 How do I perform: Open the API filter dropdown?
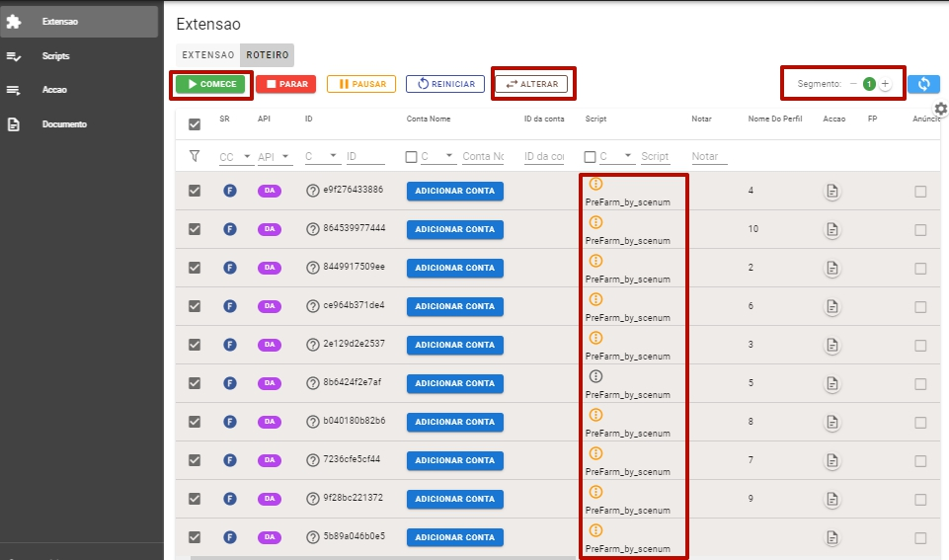click(275, 157)
